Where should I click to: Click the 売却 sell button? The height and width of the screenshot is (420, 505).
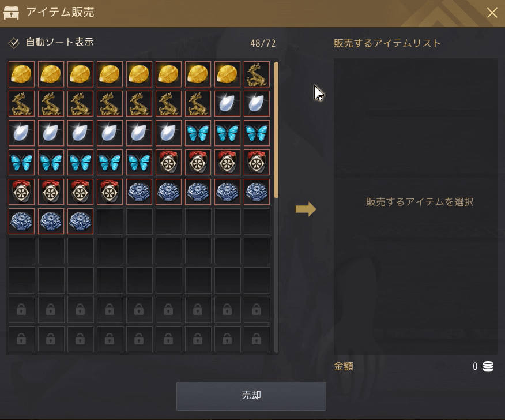point(251,396)
